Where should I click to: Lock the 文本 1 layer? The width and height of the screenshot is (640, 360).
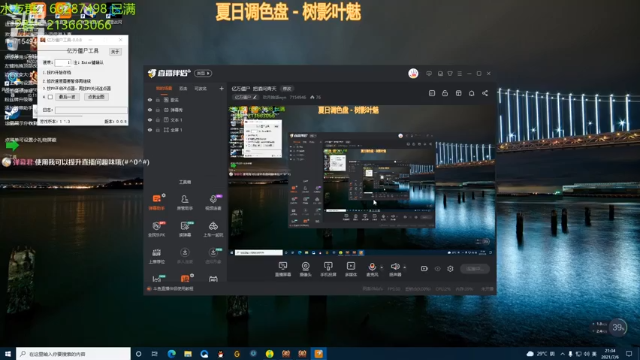(158, 120)
